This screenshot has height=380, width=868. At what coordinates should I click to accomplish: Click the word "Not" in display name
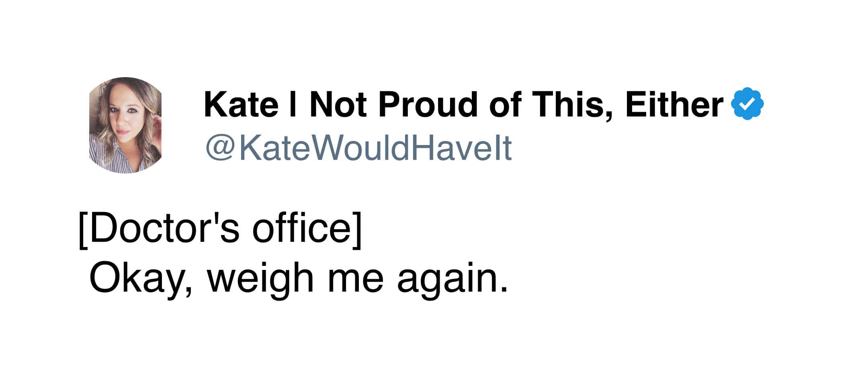coord(338,104)
